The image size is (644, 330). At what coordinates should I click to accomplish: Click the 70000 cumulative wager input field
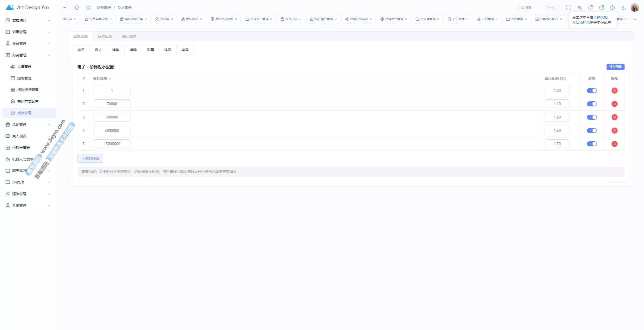point(112,104)
